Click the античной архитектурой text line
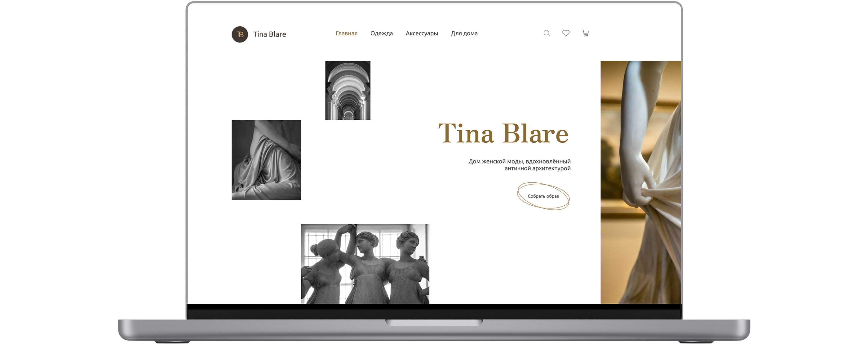 537,168
